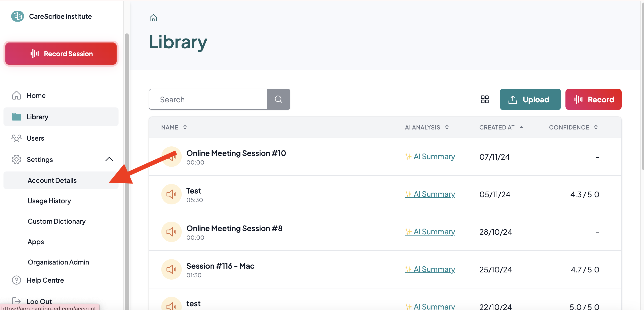
Task: Click the Users people icon in sidebar
Action: [17, 138]
